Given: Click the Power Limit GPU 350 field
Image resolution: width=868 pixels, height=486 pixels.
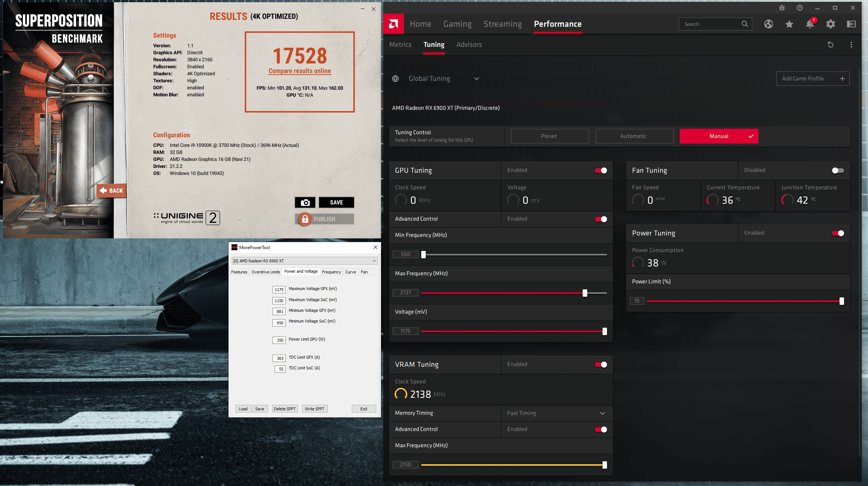Looking at the screenshot, I should [279, 340].
